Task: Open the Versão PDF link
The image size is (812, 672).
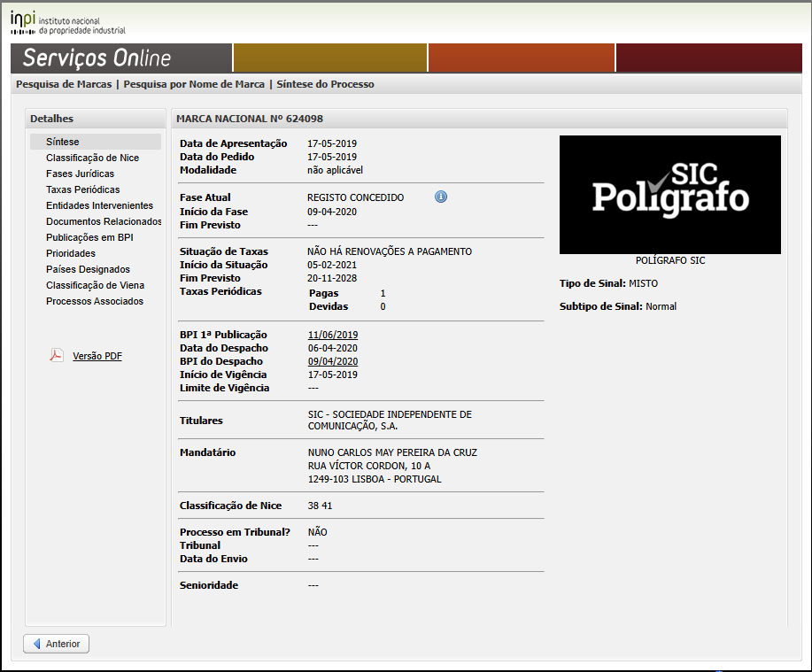Action: click(97, 356)
